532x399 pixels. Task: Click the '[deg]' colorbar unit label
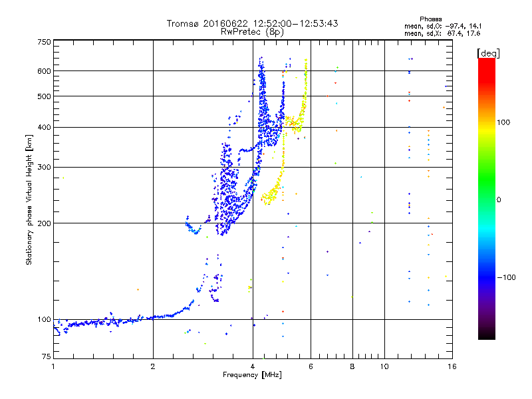tap(488, 53)
